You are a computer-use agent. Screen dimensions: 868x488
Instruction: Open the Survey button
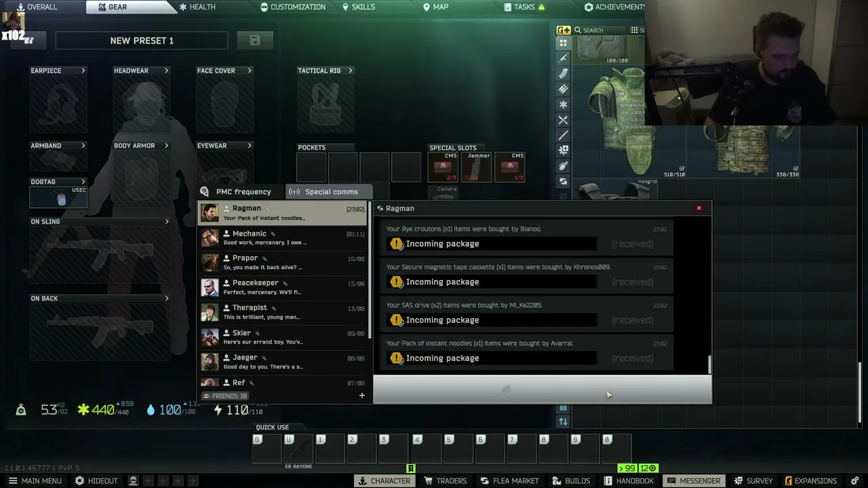coord(753,481)
